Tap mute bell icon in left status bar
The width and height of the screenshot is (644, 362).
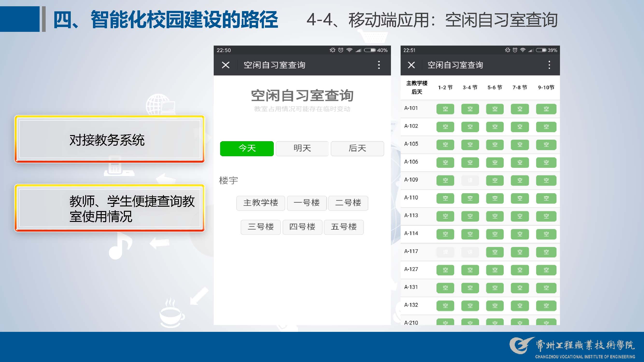(332, 50)
